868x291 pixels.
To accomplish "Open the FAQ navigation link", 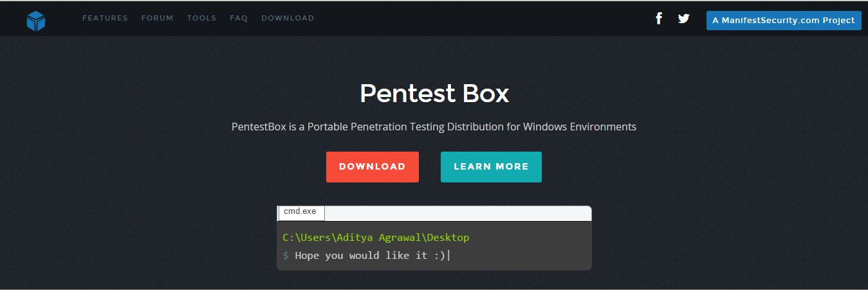I will click(239, 18).
